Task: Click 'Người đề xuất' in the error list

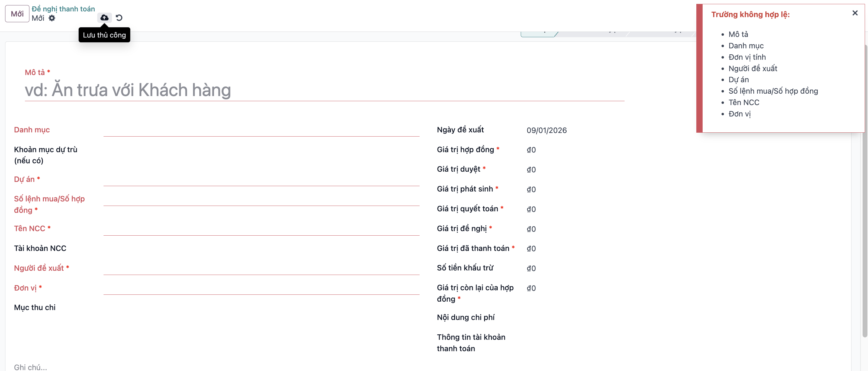Action: coord(753,68)
